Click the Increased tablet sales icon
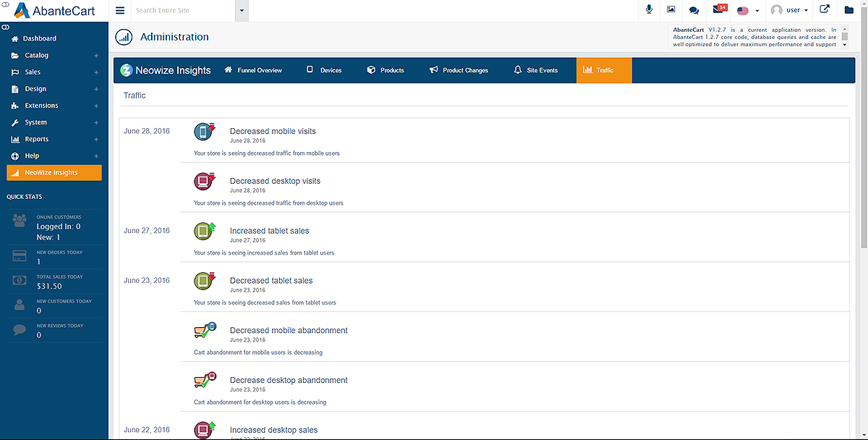868x440 pixels. tap(205, 232)
